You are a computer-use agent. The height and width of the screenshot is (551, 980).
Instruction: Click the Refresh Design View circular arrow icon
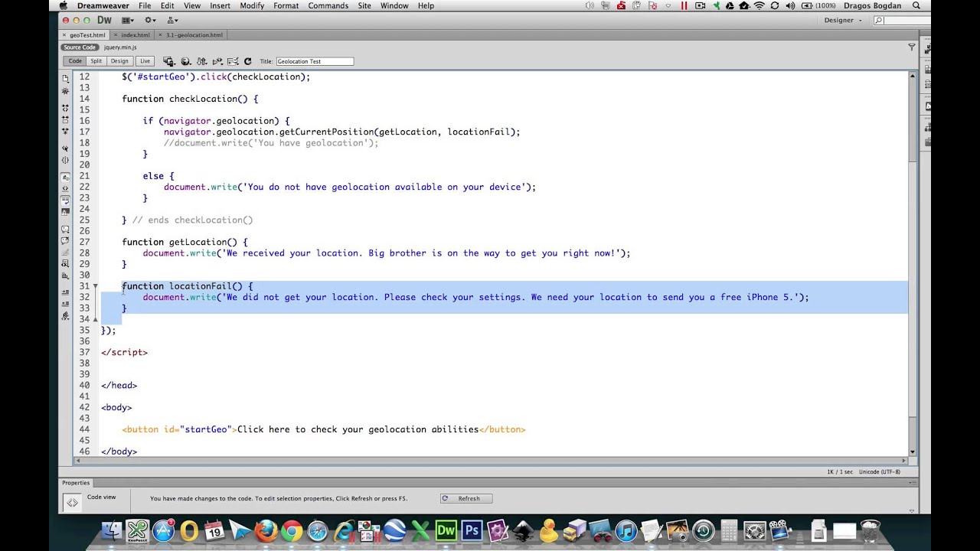click(x=247, y=61)
